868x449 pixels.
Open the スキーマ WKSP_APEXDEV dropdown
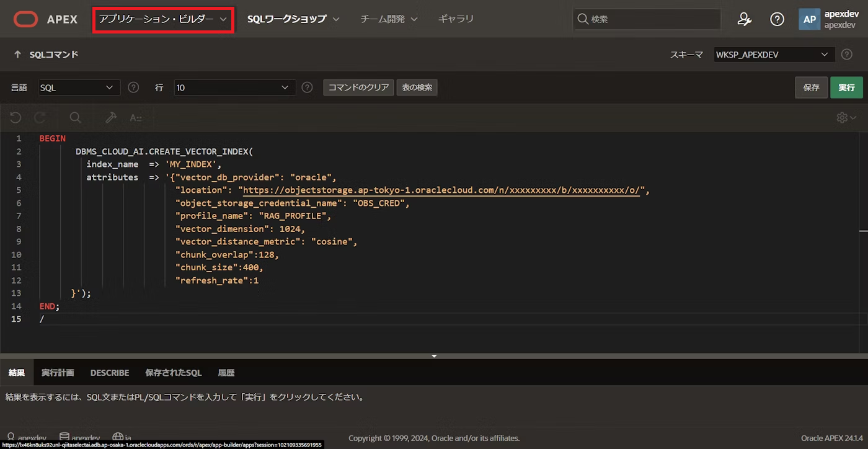774,55
